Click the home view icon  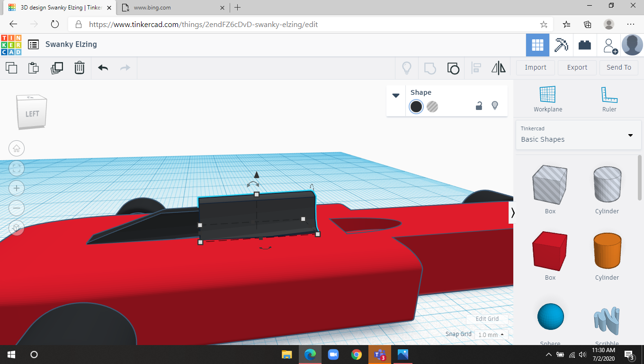tap(17, 148)
